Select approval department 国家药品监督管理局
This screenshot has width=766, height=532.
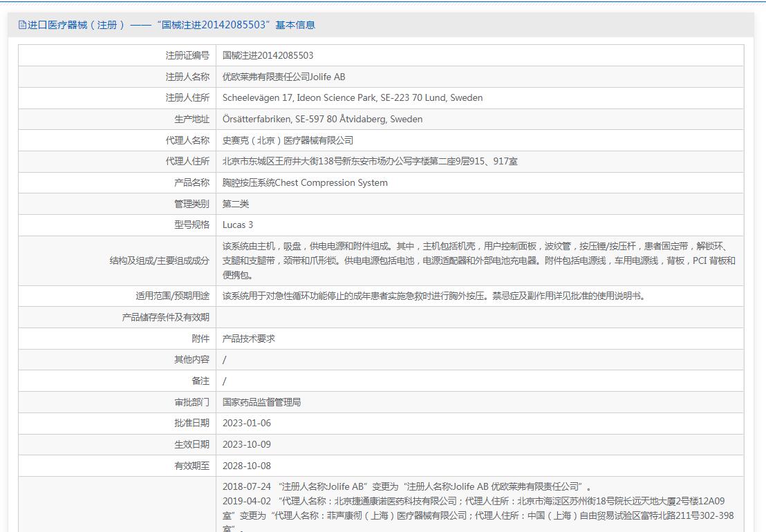261,402
